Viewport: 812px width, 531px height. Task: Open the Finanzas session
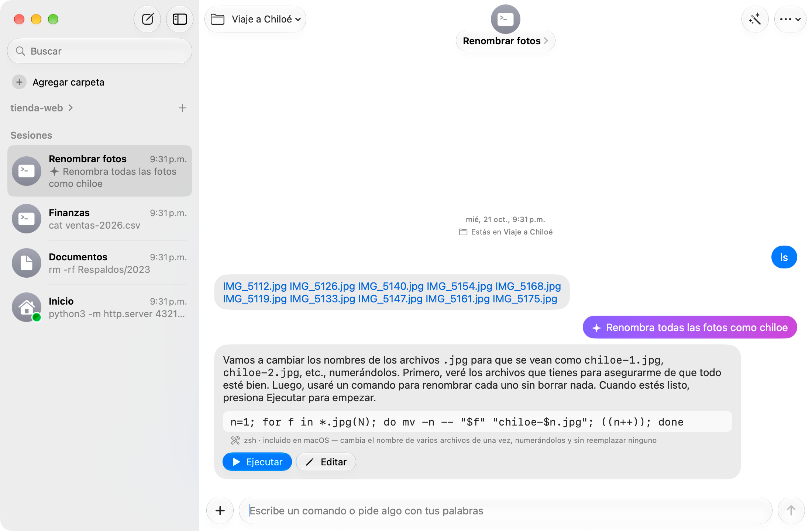[100, 219]
